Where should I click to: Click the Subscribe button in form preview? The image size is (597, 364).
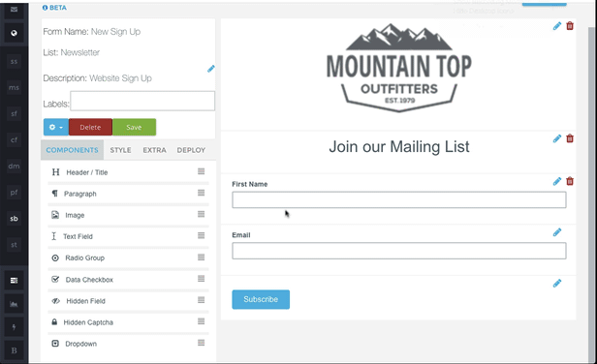(x=261, y=299)
